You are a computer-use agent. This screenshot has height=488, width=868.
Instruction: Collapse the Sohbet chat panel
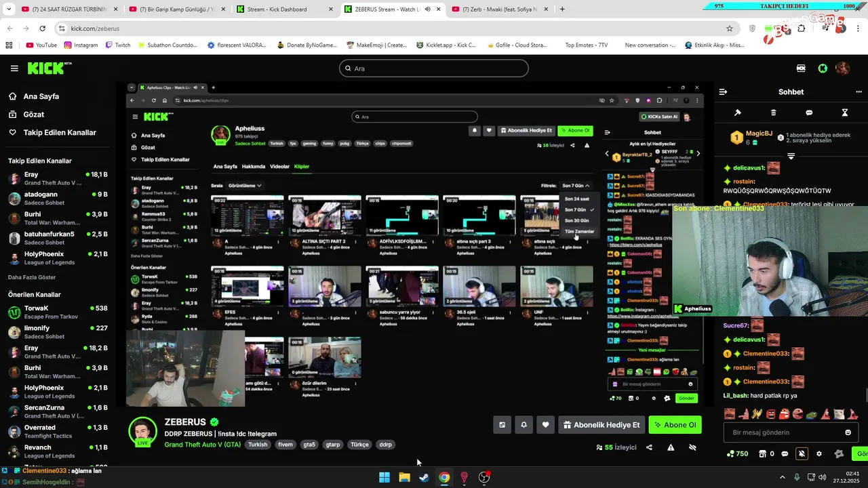click(724, 91)
